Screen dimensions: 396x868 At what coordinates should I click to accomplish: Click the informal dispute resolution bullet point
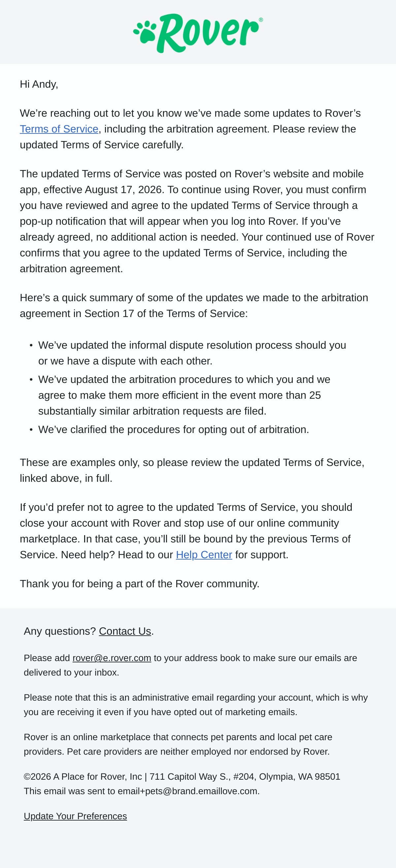coord(192,353)
